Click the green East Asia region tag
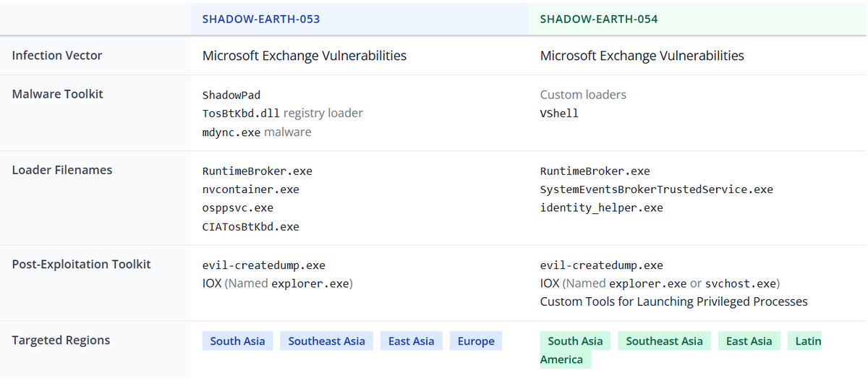 (x=749, y=341)
